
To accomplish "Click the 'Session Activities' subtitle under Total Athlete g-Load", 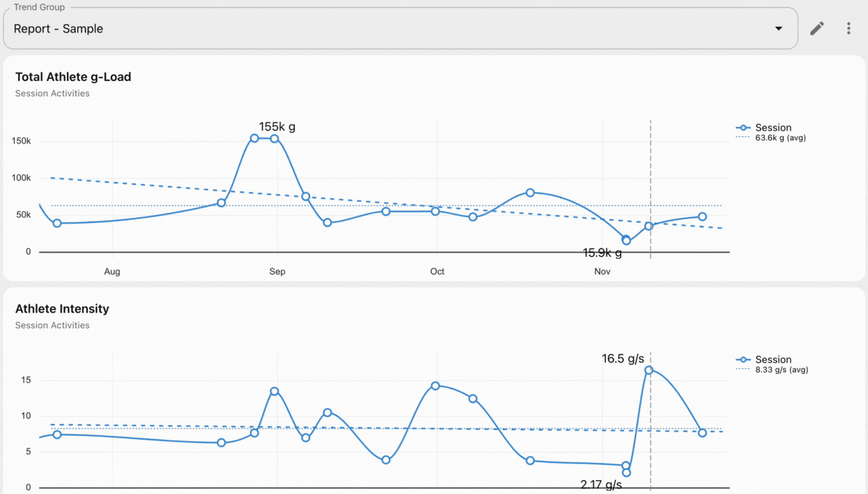I will [52, 93].
